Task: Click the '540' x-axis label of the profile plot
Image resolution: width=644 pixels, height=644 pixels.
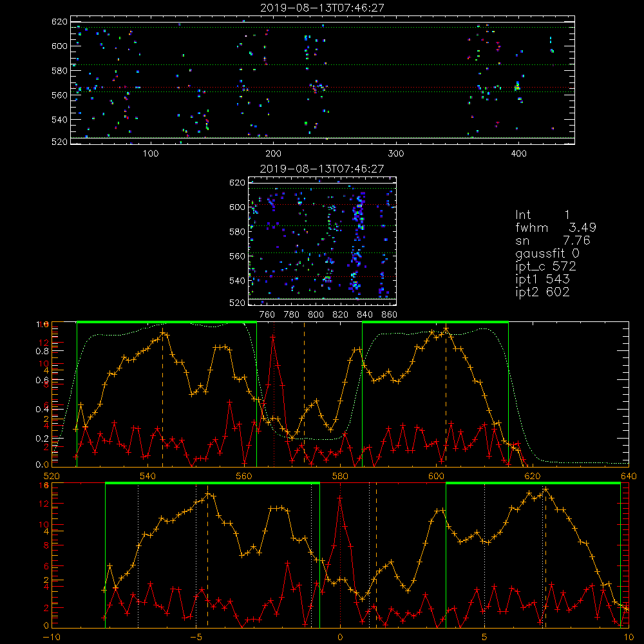Action: click(147, 476)
